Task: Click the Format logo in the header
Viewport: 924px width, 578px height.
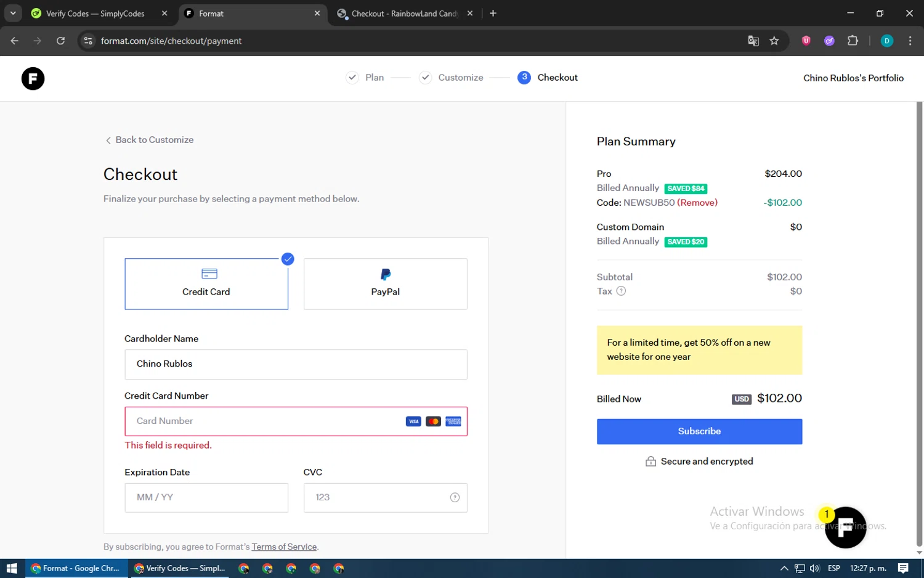Action: point(33,78)
